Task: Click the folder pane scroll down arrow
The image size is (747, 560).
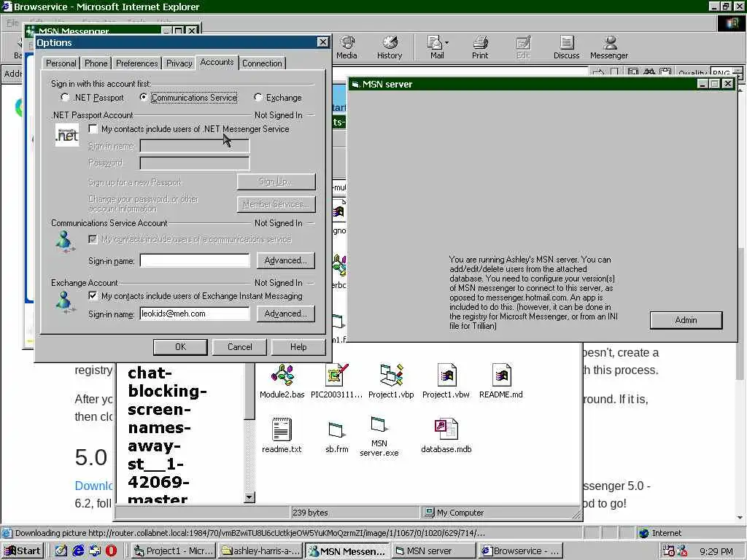Action: [249, 497]
